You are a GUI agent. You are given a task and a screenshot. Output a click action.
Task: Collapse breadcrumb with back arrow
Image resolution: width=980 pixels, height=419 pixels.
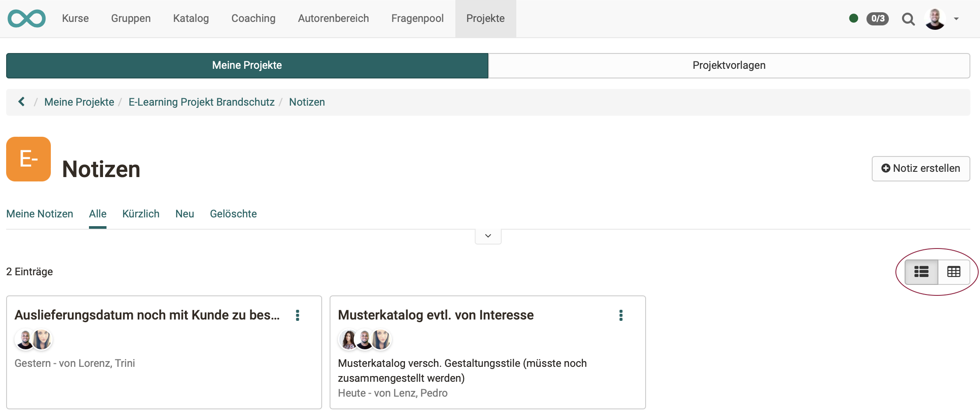tap(21, 102)
